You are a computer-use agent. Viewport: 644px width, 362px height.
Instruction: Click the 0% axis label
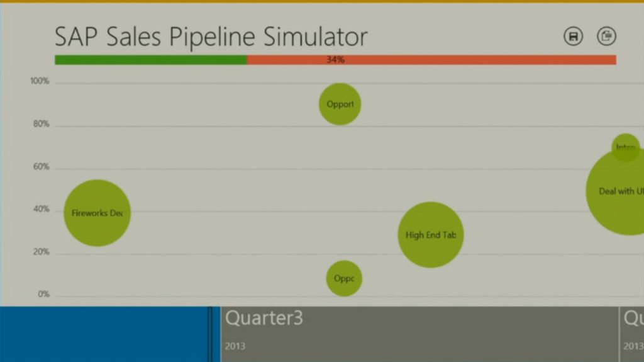tap(43, 294)
